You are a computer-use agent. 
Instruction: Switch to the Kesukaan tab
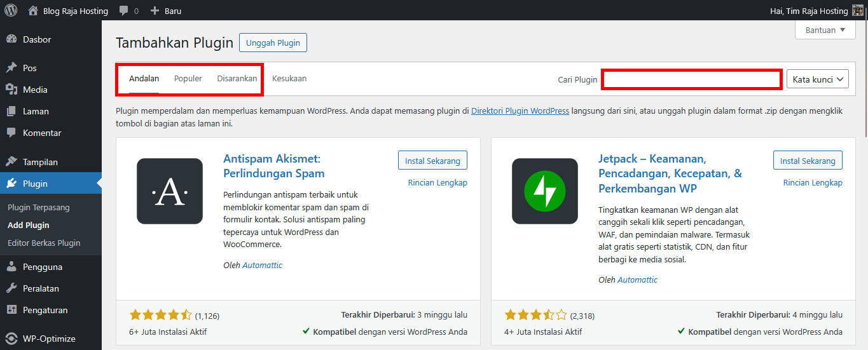289,79
